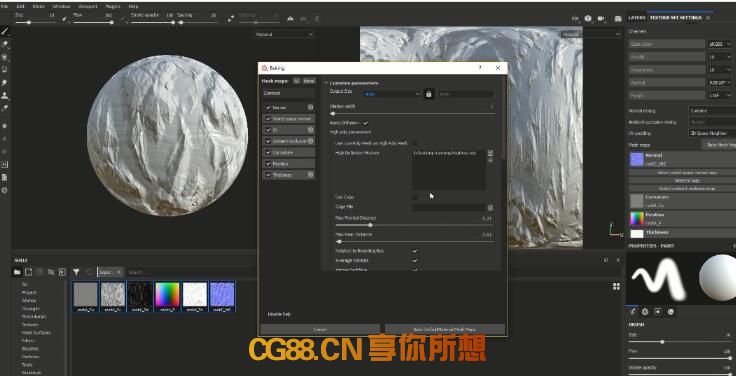The image size is (736, 376).
Task: Select the Projection tool in left toolbar
Action: tap(5, 57)
